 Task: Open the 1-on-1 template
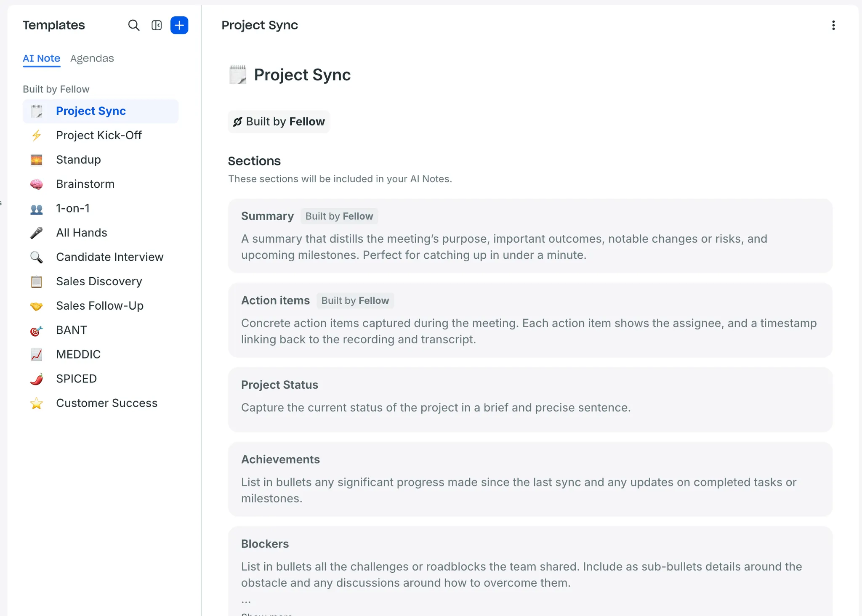click(73, 208)
